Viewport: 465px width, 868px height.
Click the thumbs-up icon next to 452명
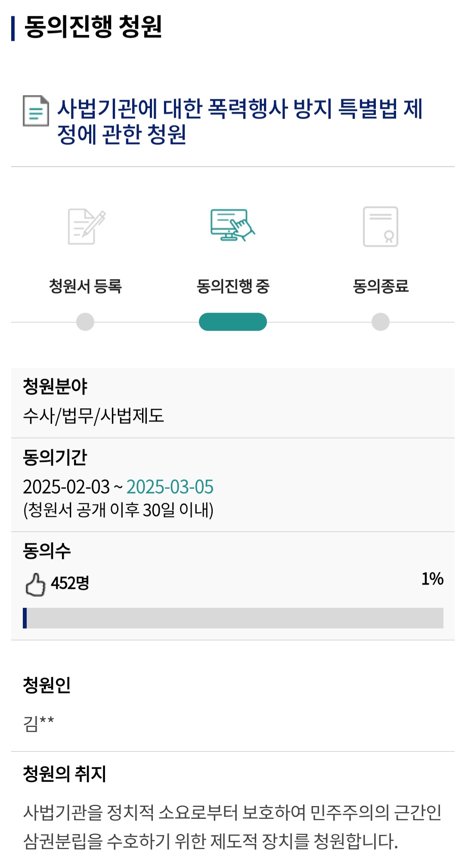pos(35,585)
